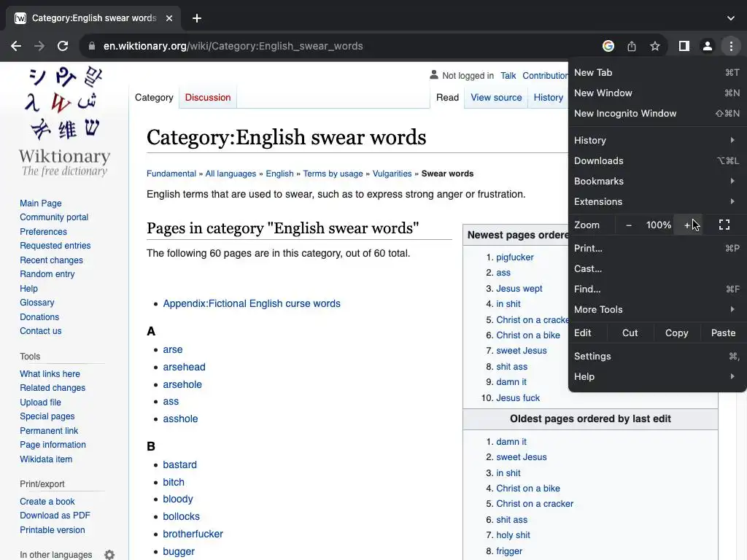Click Create a book link

[x=47, y=502]
